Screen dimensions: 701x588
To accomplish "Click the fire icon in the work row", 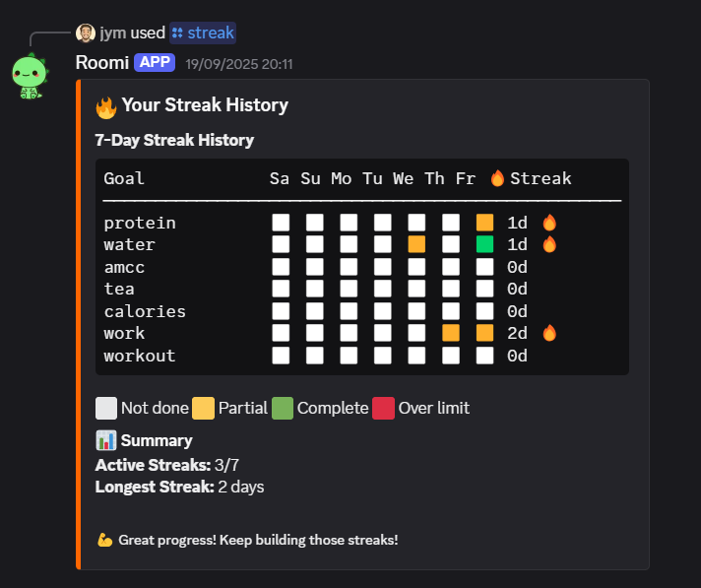I will click(549, 333).
